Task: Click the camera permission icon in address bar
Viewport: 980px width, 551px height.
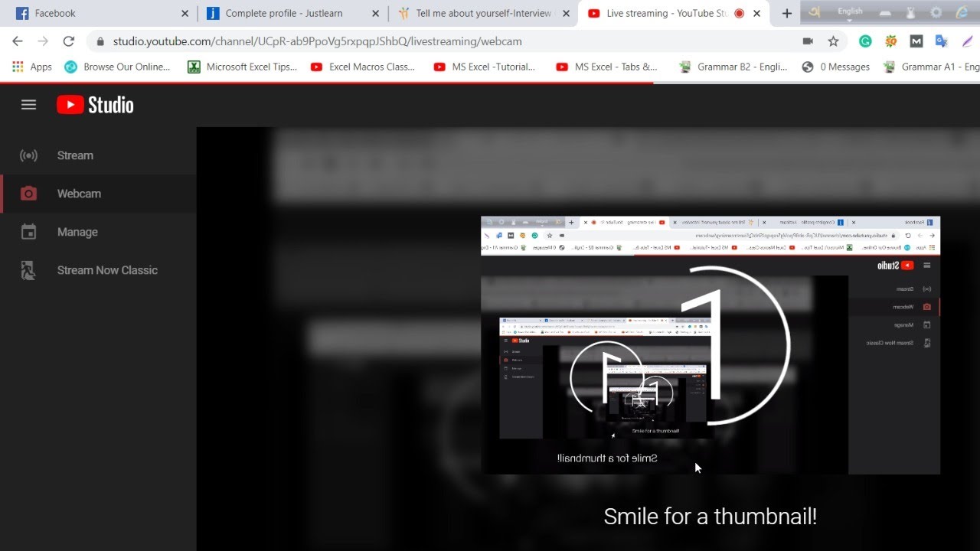Action: click(808, 41)
